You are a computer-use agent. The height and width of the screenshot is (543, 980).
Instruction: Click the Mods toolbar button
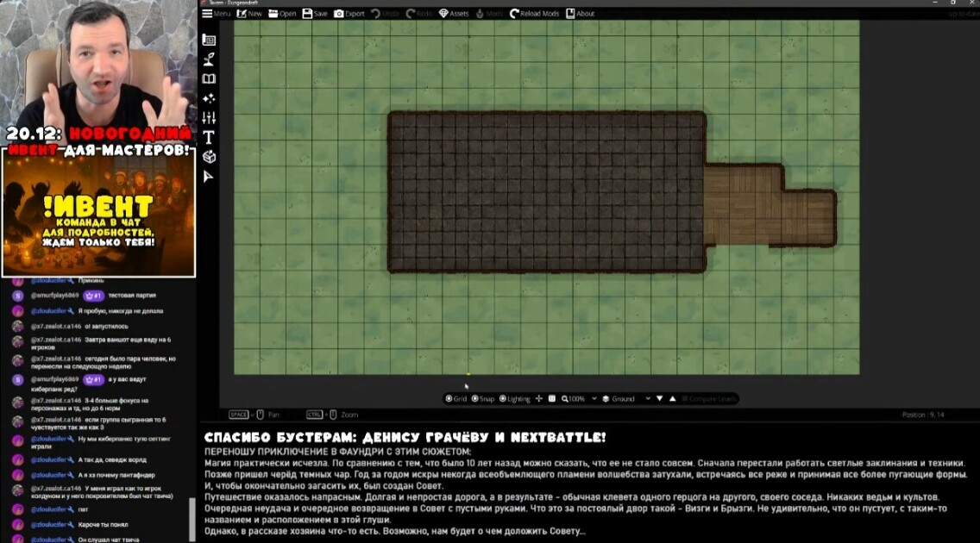[x=489, y=13]
